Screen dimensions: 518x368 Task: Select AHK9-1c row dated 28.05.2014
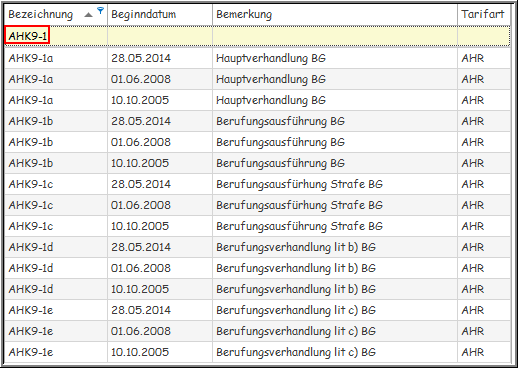257,184
